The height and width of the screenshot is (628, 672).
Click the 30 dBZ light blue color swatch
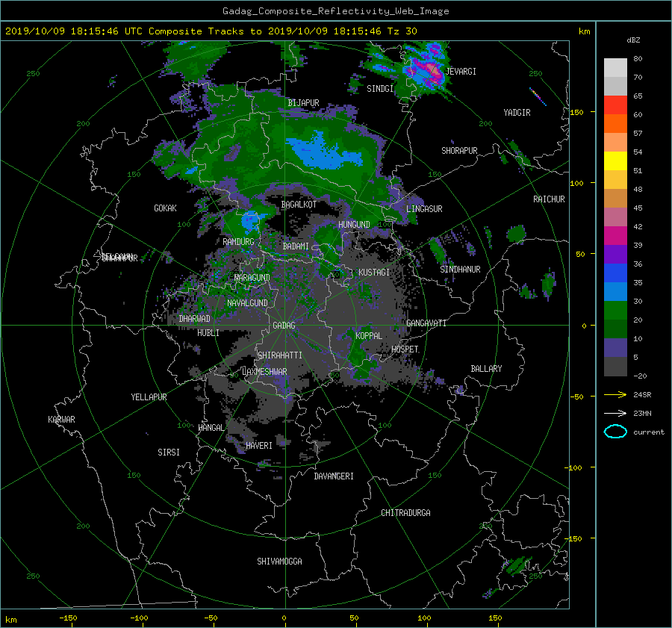pos(615,291)
